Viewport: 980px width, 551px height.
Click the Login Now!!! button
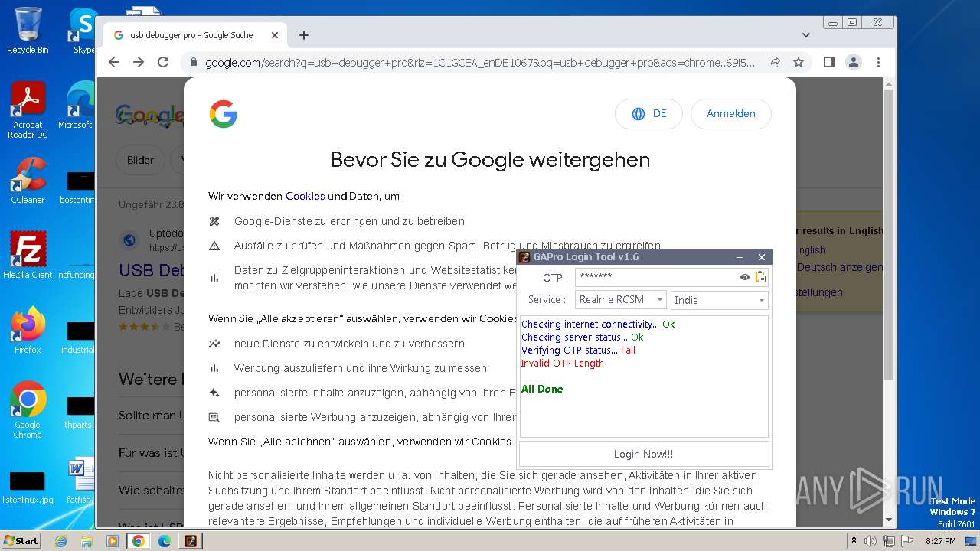point(644,454)
